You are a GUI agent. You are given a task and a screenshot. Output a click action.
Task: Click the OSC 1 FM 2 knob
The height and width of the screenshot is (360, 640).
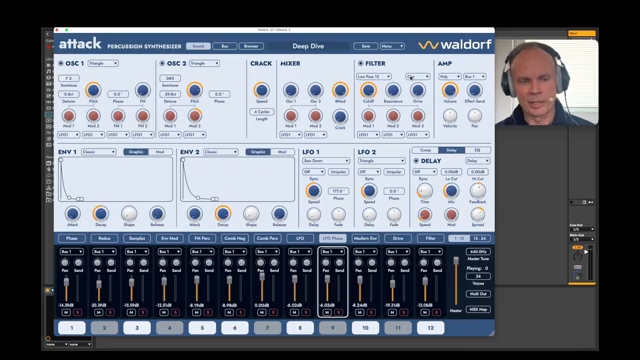(x=142, y=116)
